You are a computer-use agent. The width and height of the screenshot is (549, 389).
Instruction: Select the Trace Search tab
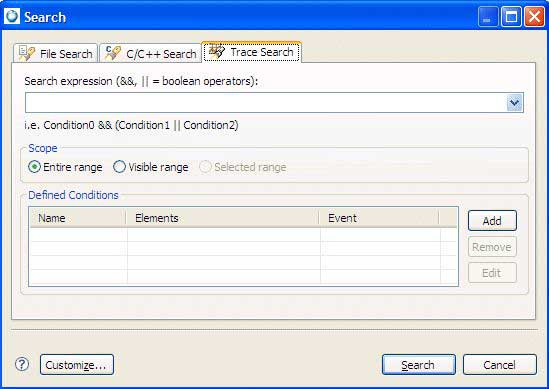tap(251, 52)
